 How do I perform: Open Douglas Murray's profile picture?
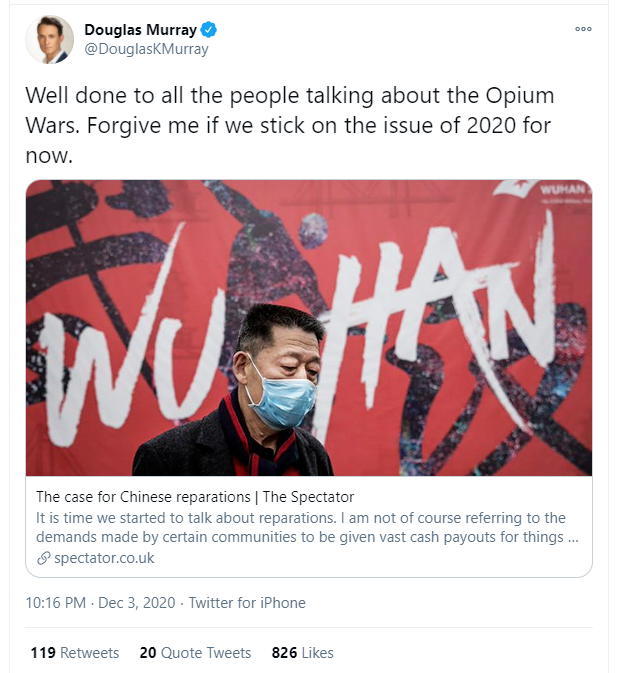(49, 40)
